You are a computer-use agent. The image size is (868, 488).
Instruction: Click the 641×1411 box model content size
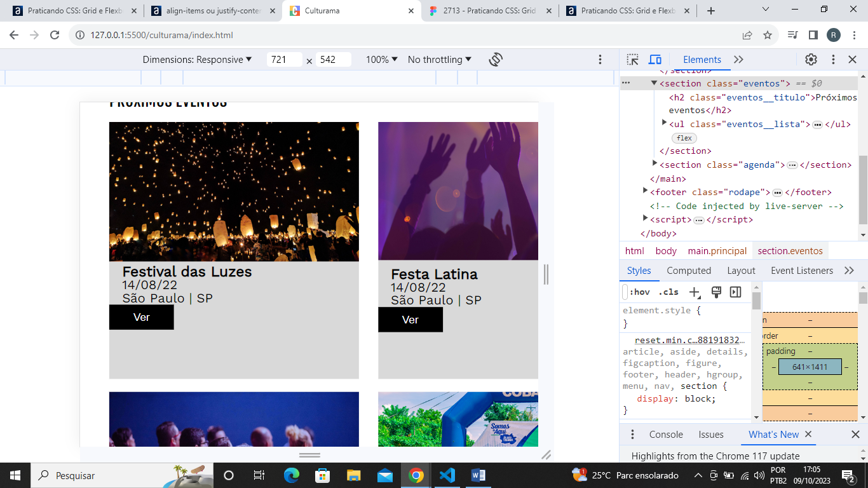point(810,367)
